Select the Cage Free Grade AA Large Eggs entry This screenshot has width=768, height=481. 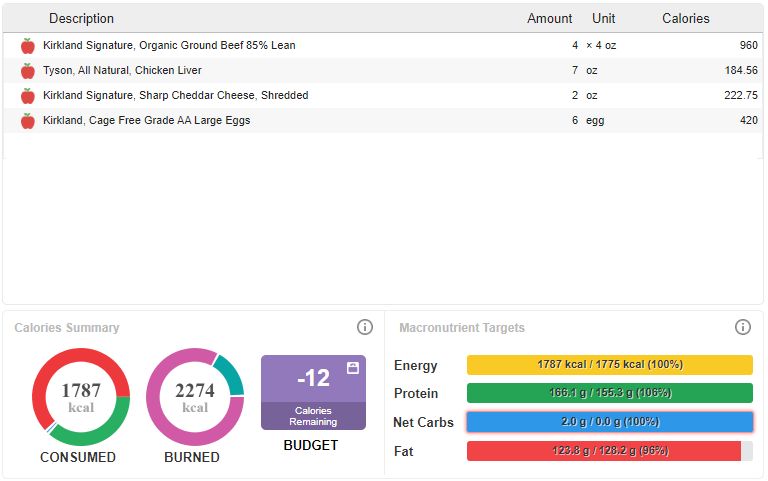[x=383, y=120]
